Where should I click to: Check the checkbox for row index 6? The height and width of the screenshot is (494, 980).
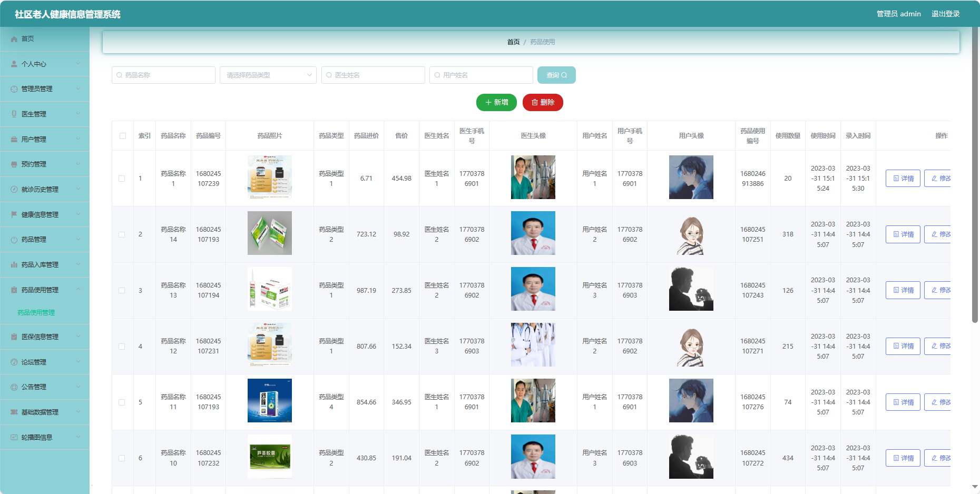click(x=122, y=458)
